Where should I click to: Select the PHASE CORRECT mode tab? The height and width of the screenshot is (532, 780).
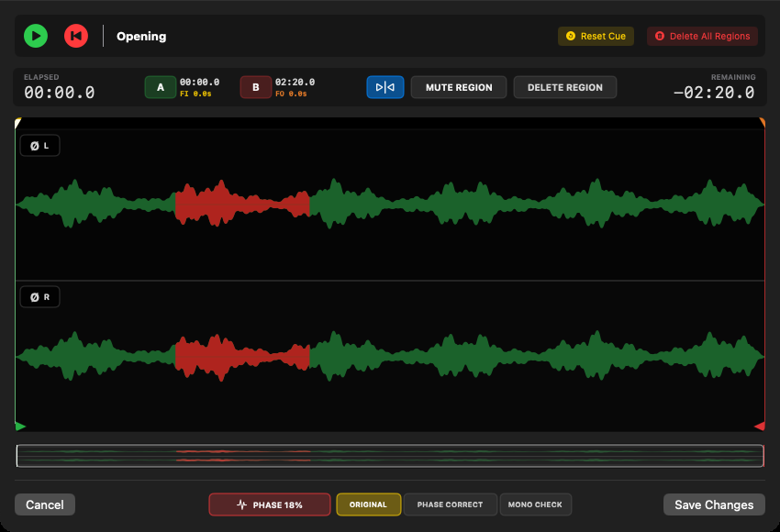(x=451, y=504)
